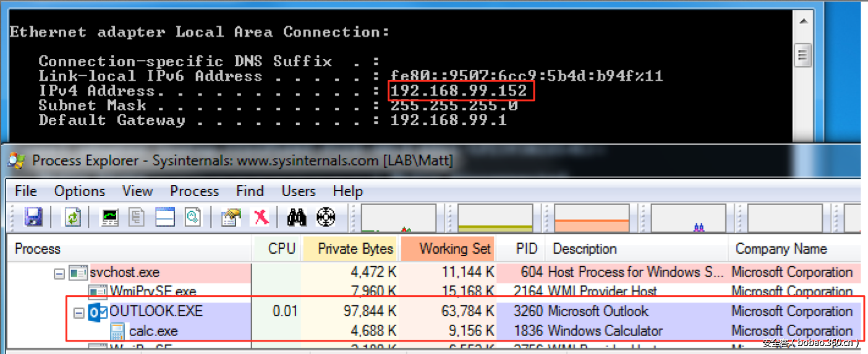Open the Options menu
The height and width of the screenshot is (354, 868).
point(80,191)
